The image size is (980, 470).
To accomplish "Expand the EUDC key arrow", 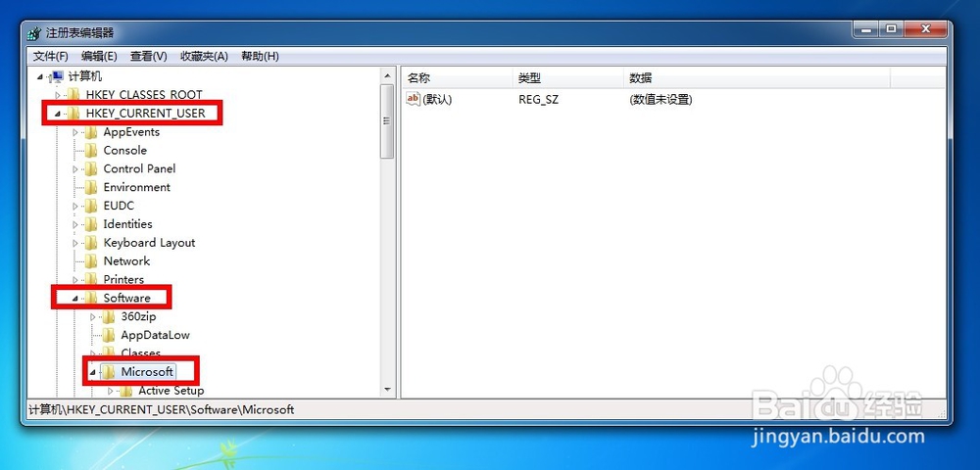I will tap(75, 206).
